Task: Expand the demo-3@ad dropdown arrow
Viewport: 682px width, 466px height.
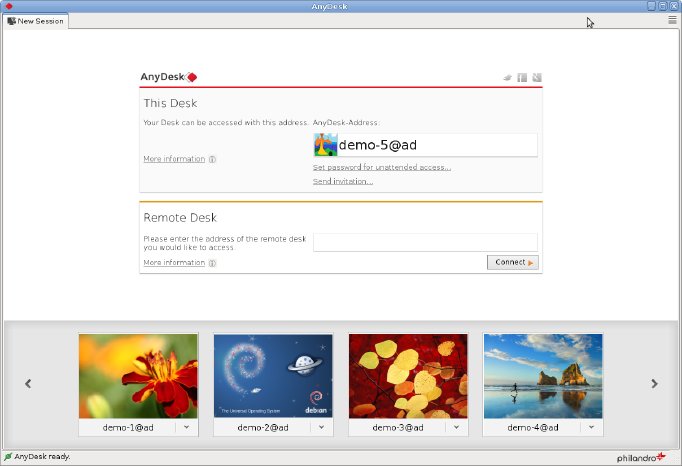Action: tap(456, 427)
